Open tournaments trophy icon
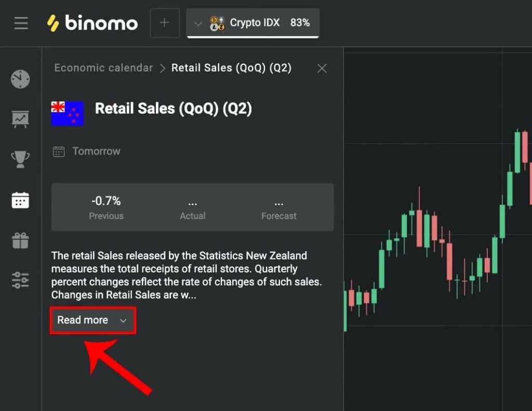The height and width of the screenshot is (411, 532). (x=21, y=159)
